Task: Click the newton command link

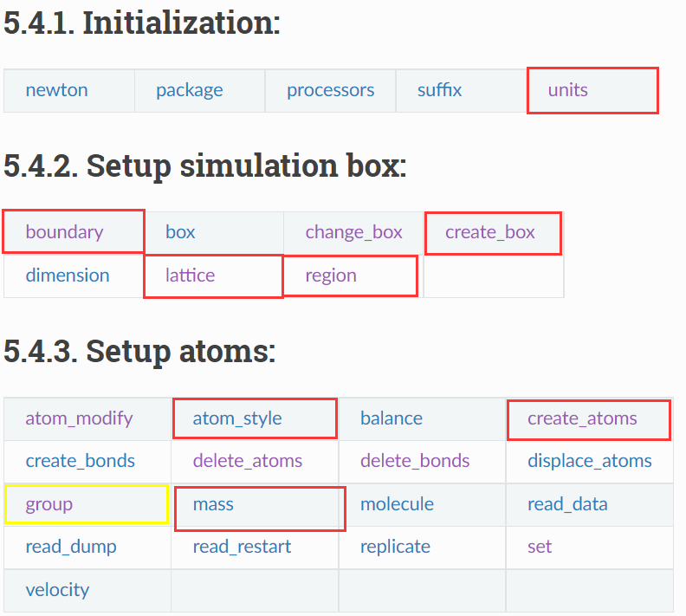Action: (x=56, y=90)
